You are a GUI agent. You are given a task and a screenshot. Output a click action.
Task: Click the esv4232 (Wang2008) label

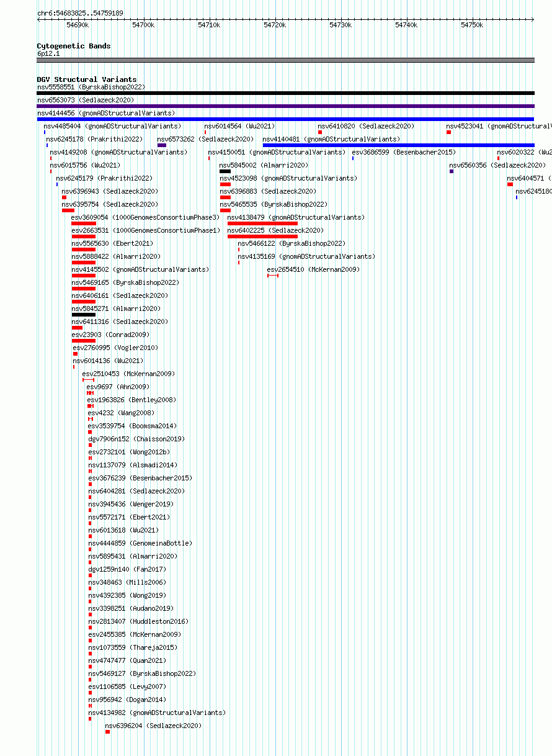point(121,413)
